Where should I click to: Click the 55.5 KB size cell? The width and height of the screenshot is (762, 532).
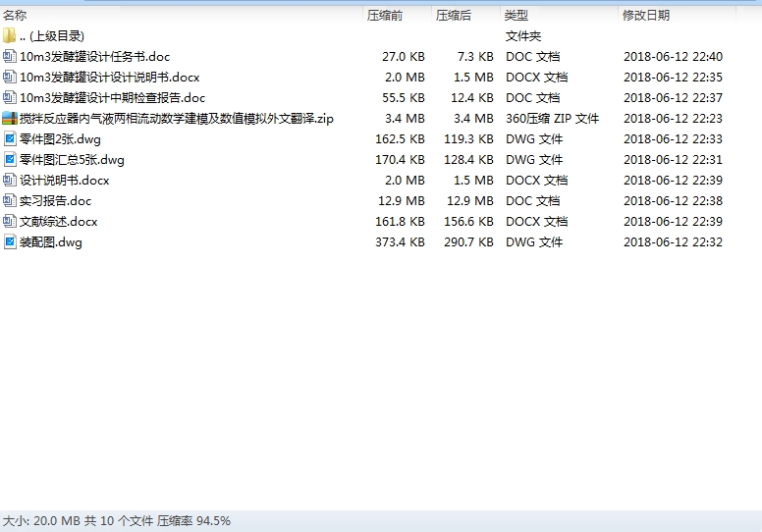tap(404, 97)
